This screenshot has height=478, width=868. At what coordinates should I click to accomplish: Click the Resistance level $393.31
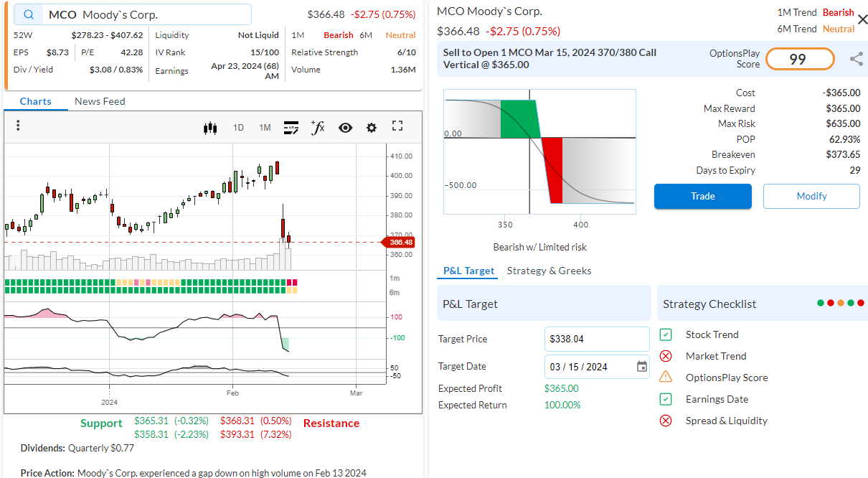[255, 434]
